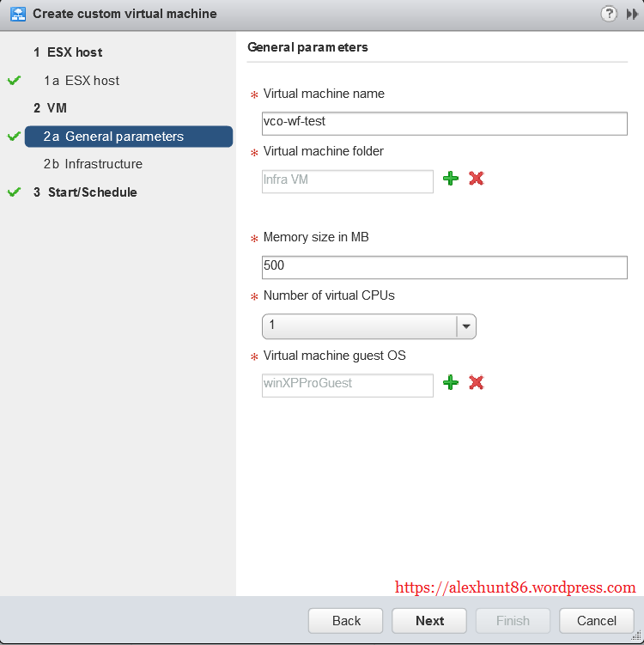
Task: Add a virtual machine folder with plus icon
Action: point(451,179)
